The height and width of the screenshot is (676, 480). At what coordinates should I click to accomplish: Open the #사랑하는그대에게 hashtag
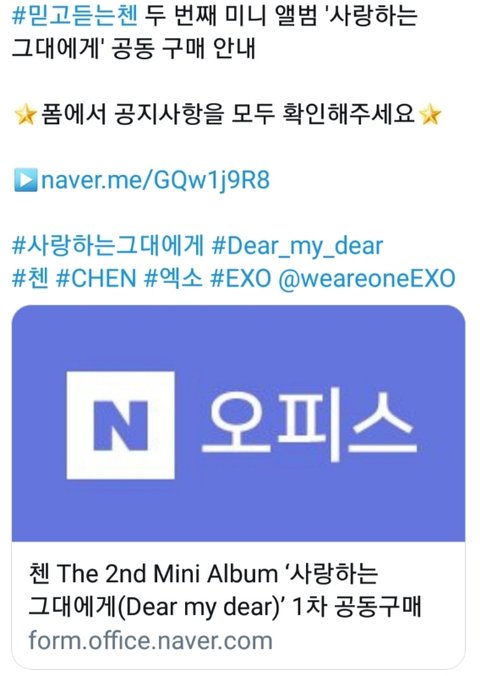coord(108,245)
